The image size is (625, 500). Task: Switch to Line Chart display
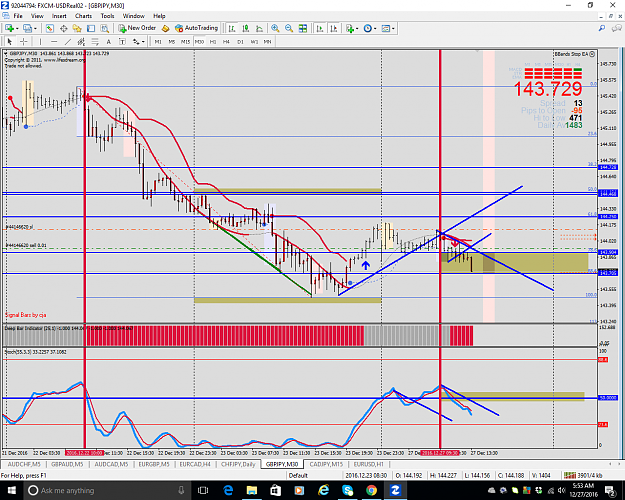pyautogui.click(x=259, y=28)
